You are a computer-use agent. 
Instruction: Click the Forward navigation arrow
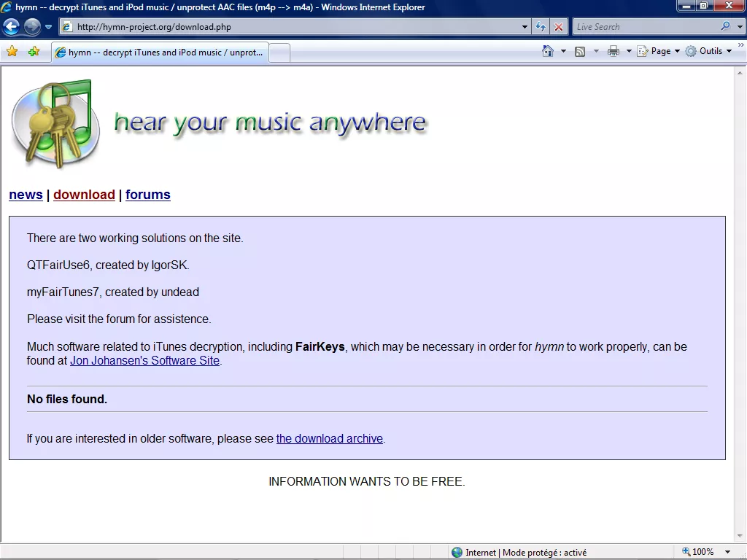coord(32,27)
